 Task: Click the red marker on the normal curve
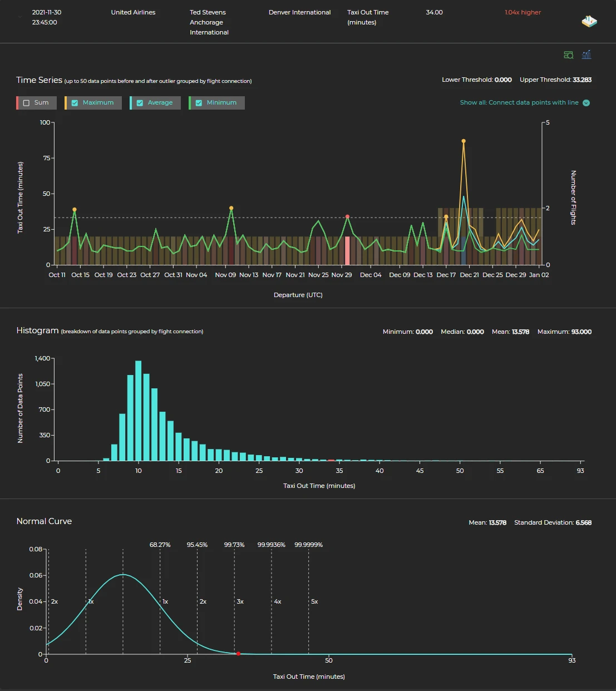point(238,654)
